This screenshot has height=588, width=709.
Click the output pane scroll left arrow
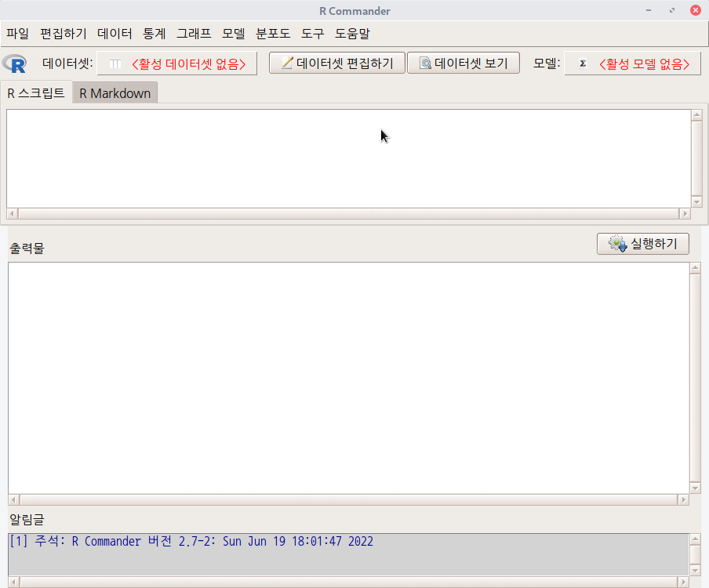click(13, 499)
